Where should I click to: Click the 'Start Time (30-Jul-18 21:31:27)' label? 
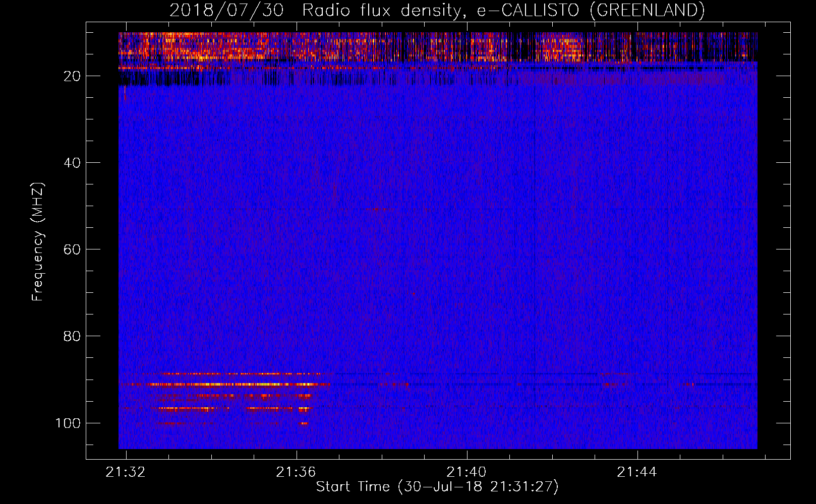pyautogui.click(x=437, y=487)
